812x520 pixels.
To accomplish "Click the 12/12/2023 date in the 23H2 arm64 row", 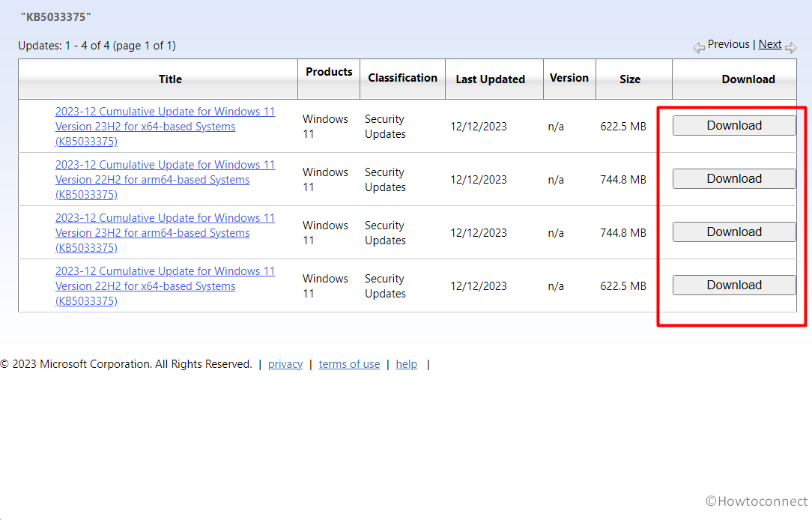I will (x=479, y=233).
